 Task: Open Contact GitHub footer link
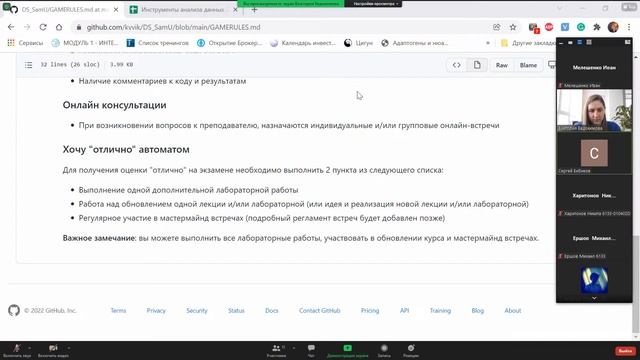point(320,311)
